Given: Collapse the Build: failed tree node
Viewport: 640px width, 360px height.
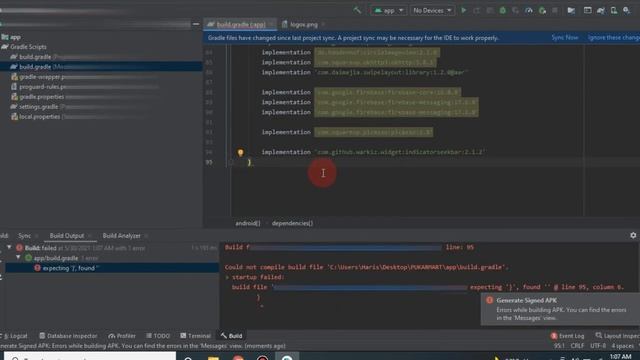Looking at the screenshot, I should coord(9,247).
